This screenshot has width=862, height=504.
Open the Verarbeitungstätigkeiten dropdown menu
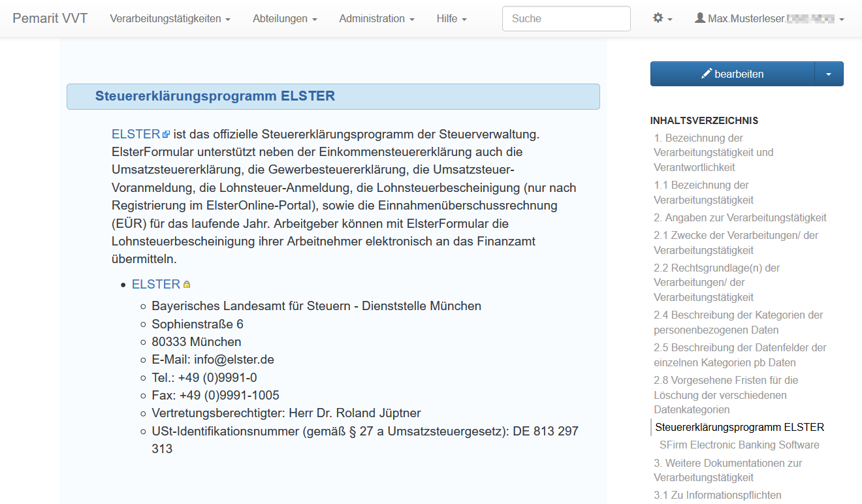(x=170, y=19)
